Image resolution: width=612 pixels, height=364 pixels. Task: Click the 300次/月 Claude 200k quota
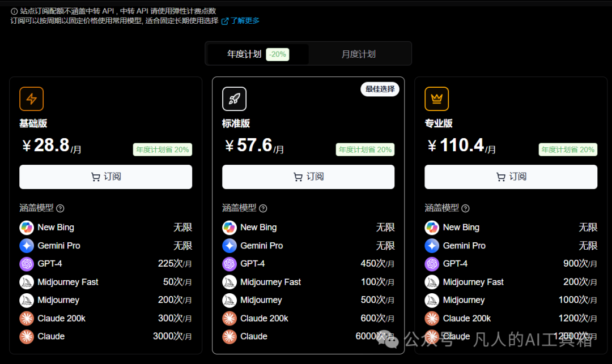point(175,318)
